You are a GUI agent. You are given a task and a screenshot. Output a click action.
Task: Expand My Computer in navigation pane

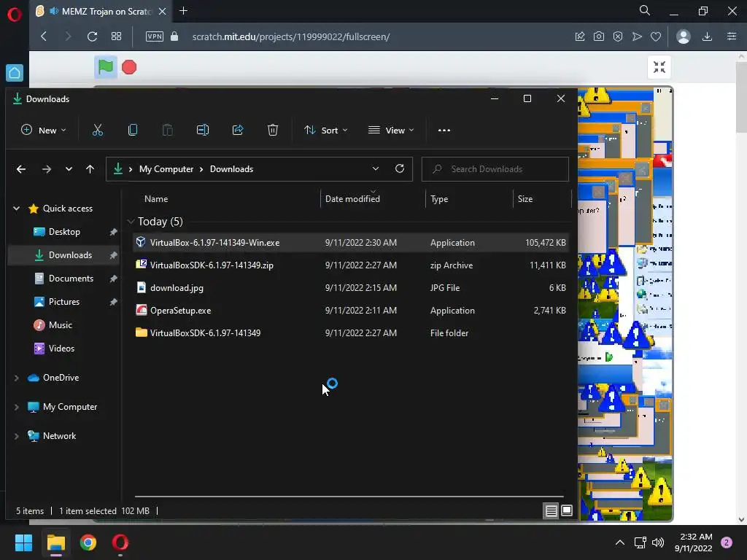(17, 407)
